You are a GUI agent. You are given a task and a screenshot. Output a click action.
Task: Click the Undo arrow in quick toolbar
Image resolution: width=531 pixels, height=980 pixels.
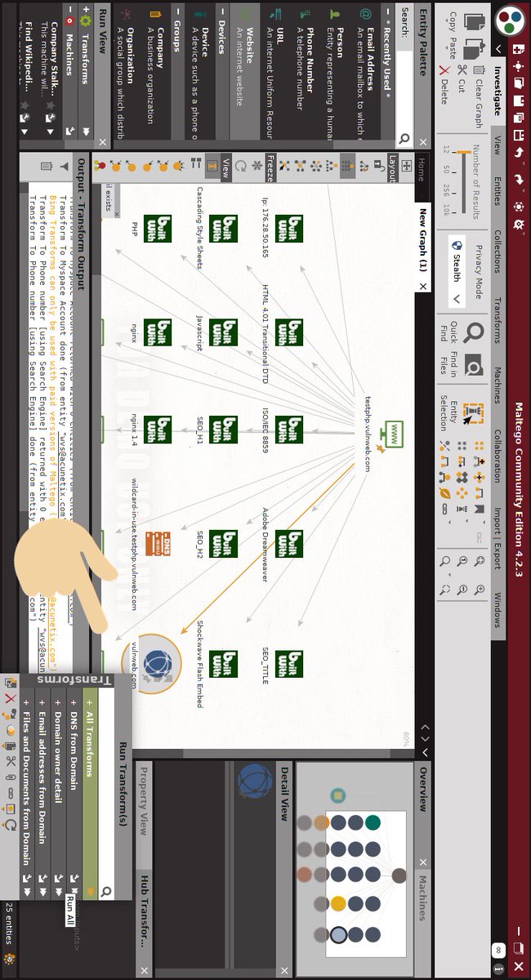click(518, 153)
